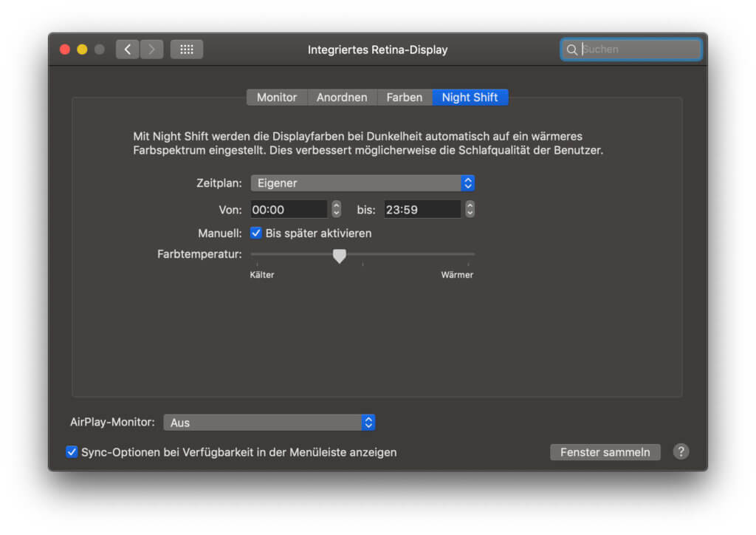
Task: Select the Farben tab
Action: coord(405,98)
